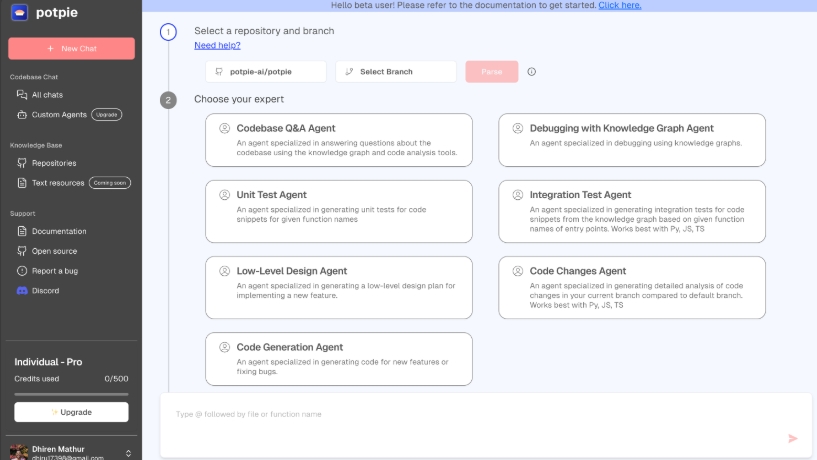This screenshot has width=817, height=460.
Task: Open the potpie-ai/potpie repository selector
Action: (x=266, y=72)
